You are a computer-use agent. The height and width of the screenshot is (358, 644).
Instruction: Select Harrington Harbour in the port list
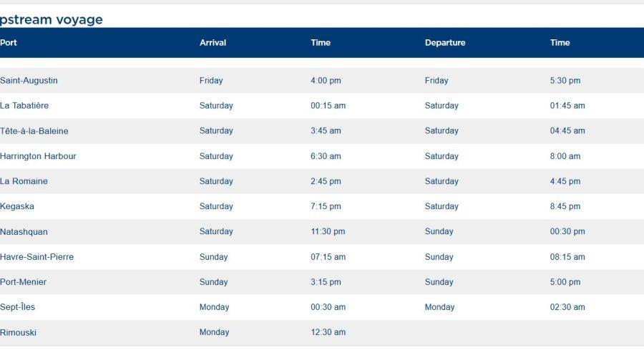[38, 156]
